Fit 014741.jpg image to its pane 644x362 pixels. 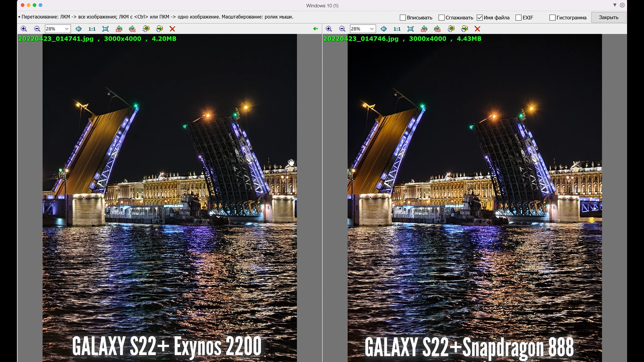(105, 29)
